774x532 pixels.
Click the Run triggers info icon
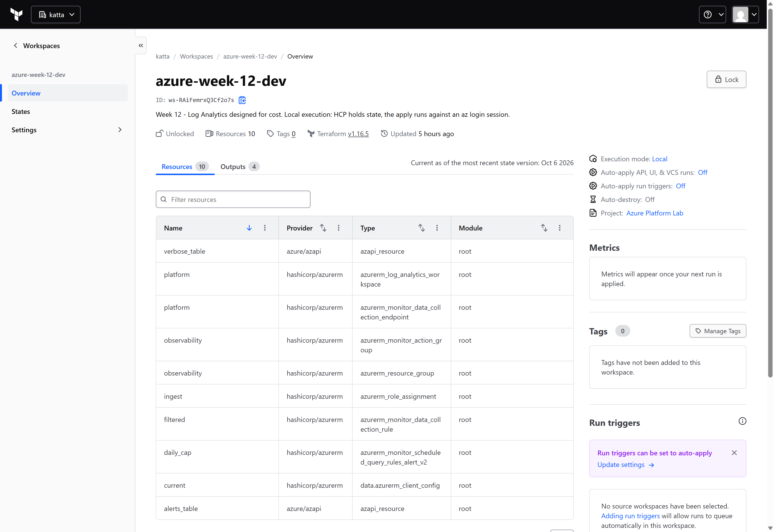[x=742, y=421]
